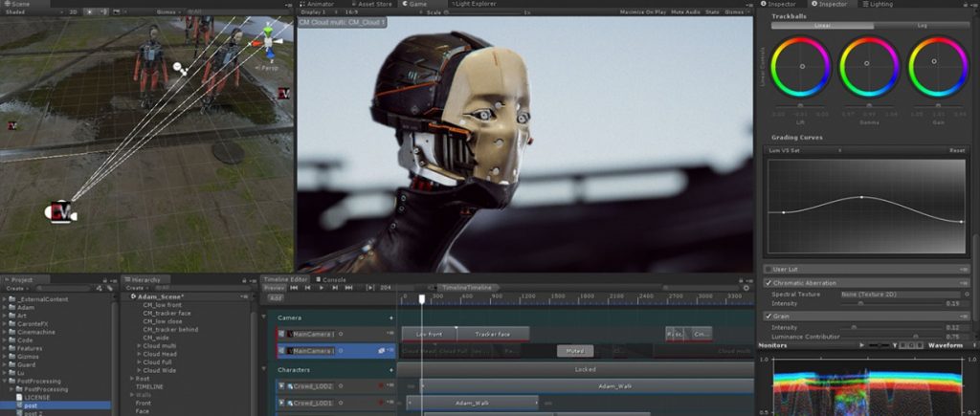The height and width of the screenshot is (416, 980).
Task: Click the Lift color trackball wheel
Action: 801,66
